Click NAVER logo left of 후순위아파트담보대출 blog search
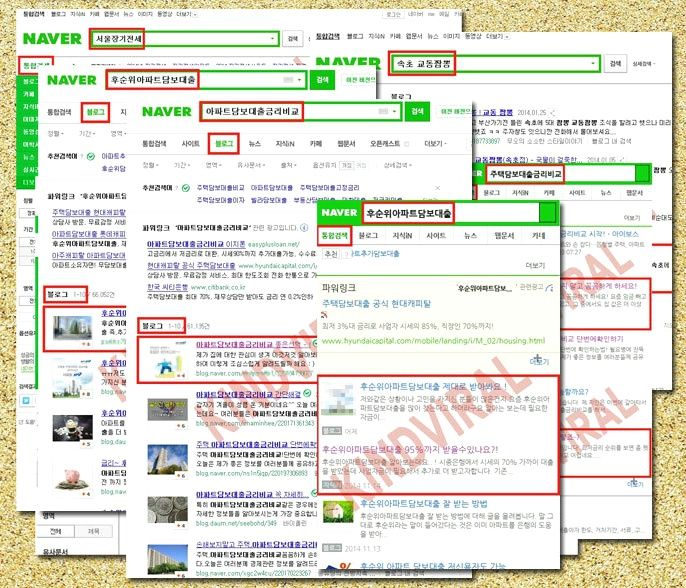The image size is (686, 588). pyautogui.click(x=72, y=80)
